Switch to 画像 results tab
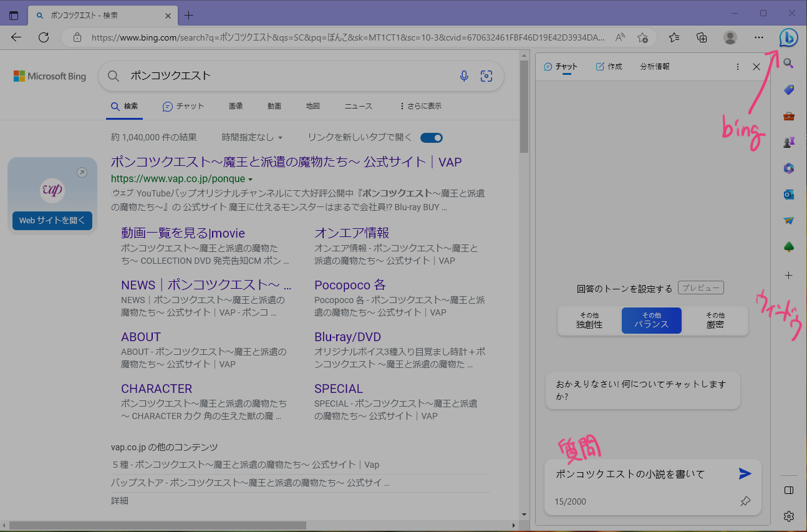The width and height of the screenshot is (807, 532). point(236,106)
